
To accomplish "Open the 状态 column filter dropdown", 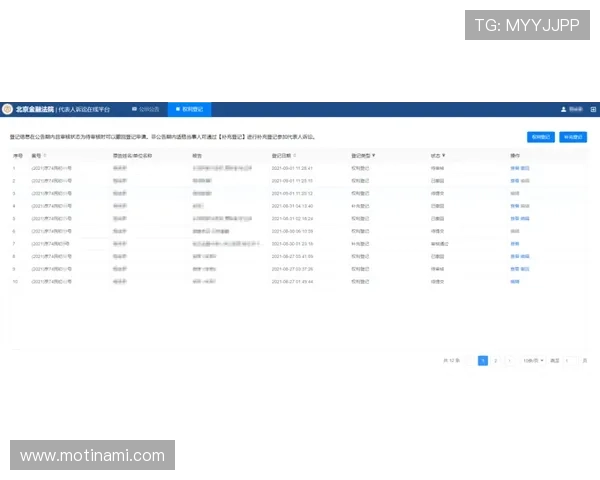I will coord(444,156).
